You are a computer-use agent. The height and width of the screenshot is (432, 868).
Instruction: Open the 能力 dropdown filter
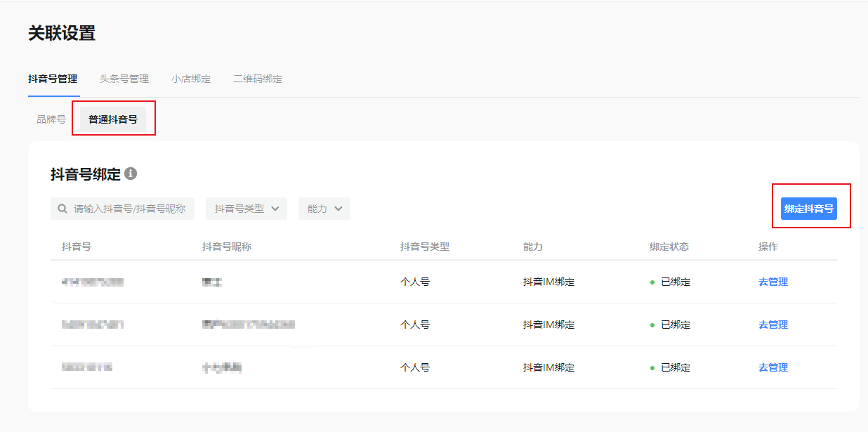click(x=324, y=209)
